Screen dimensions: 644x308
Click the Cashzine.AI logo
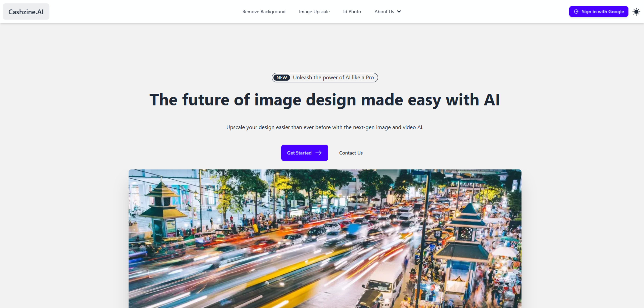click(26, 12)
